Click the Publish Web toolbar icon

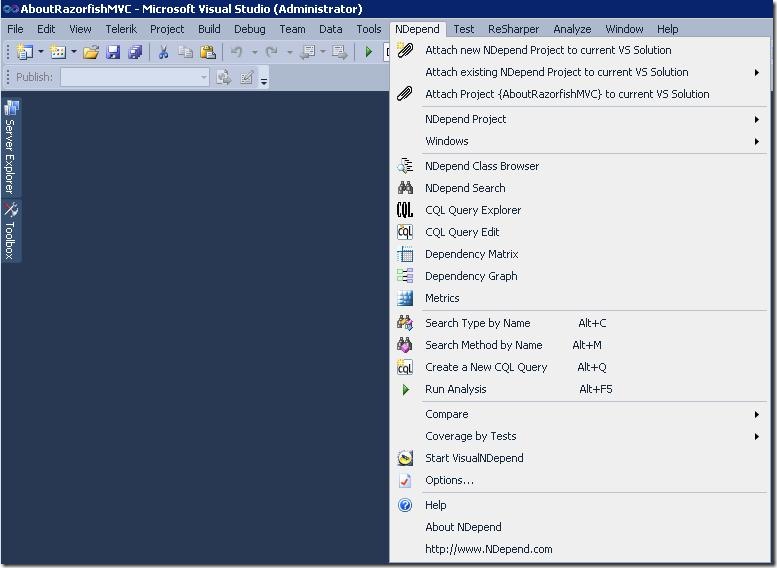point(223,77)
